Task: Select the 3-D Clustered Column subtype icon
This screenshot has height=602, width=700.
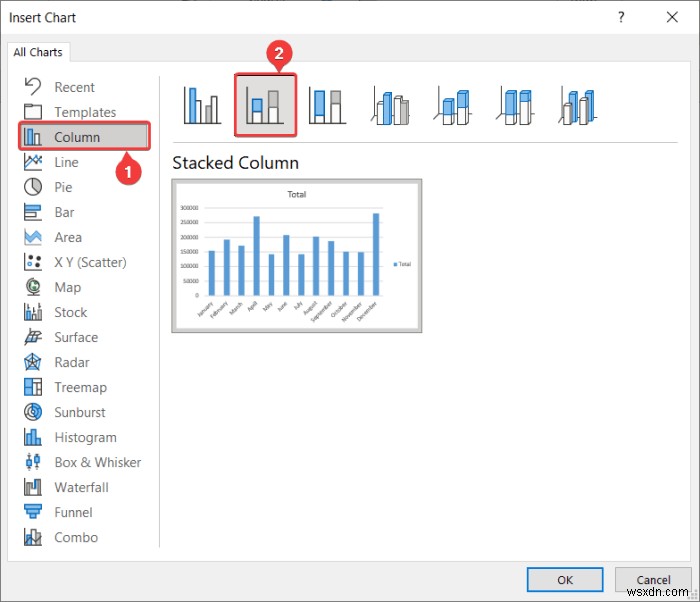Action: tap(390, 105)
